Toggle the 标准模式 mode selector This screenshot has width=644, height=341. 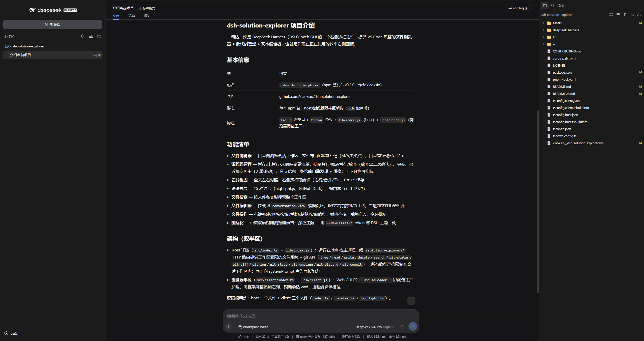pos(147,8)
